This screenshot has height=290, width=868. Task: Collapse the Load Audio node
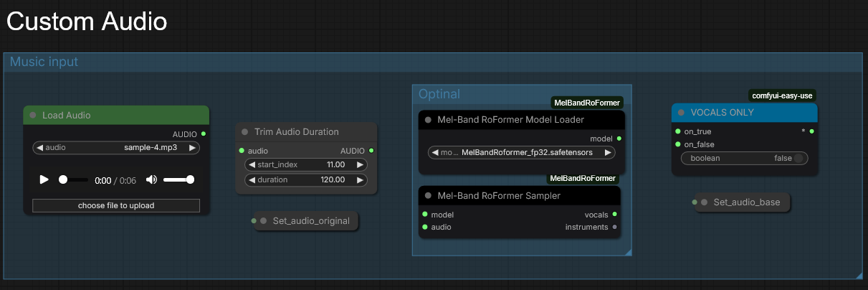click(x=33, y=115)
